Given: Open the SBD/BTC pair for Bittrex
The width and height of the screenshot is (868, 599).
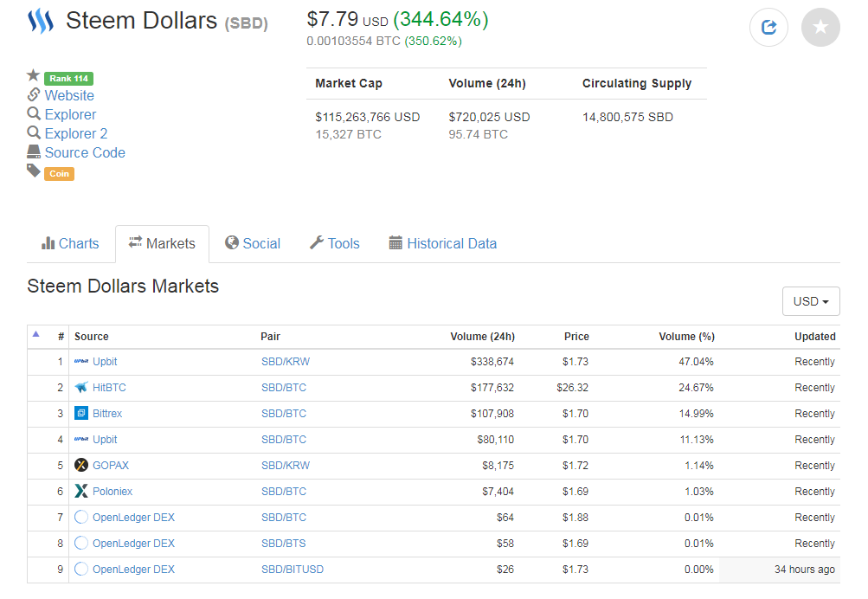Looking at the screenshot, I should click(284, 414).
